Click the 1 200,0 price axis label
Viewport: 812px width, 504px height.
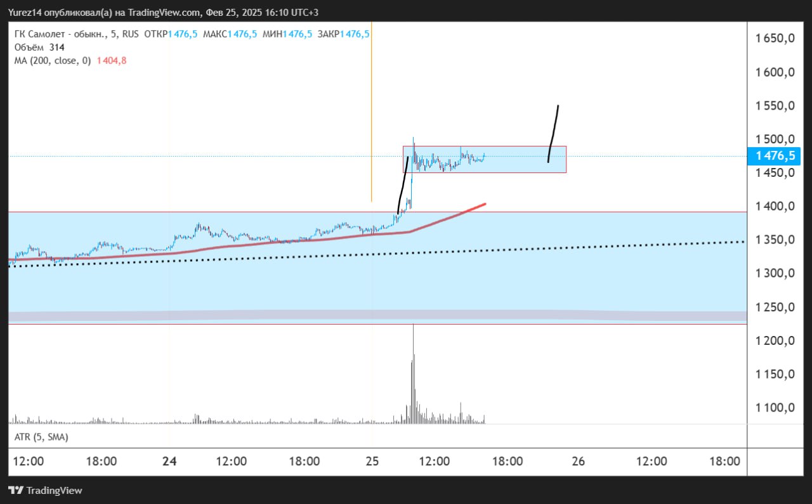[x=775, y=341]
